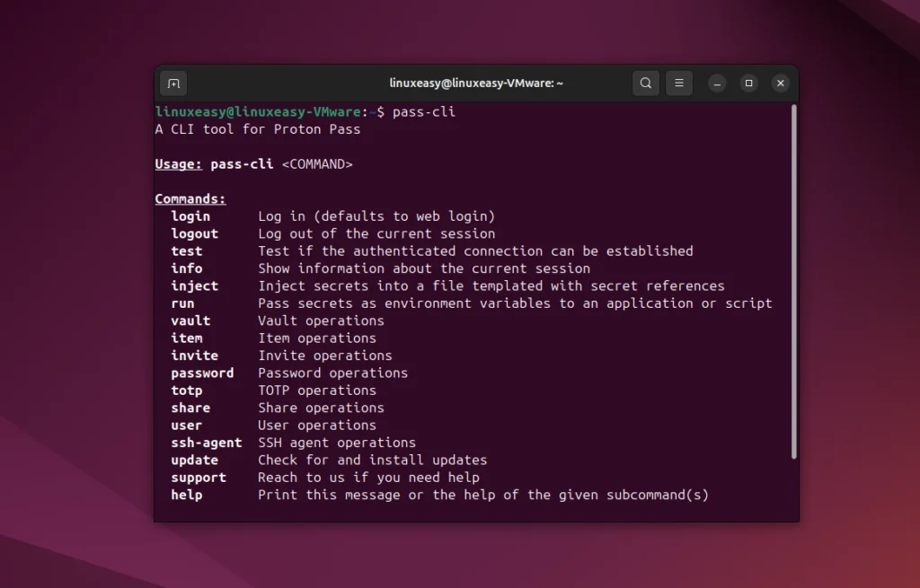Minimize the terminal window

[x=716, y=83]
